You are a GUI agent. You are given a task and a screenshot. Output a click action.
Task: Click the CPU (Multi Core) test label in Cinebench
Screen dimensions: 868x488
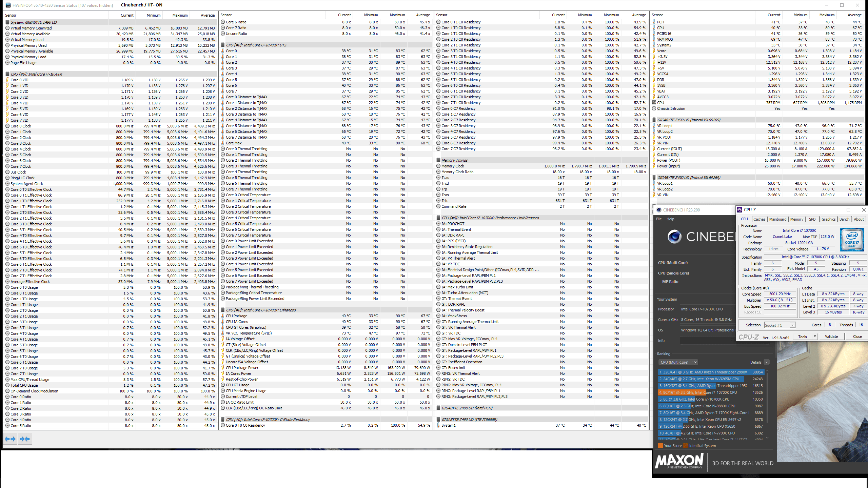(x=673, y=263)
